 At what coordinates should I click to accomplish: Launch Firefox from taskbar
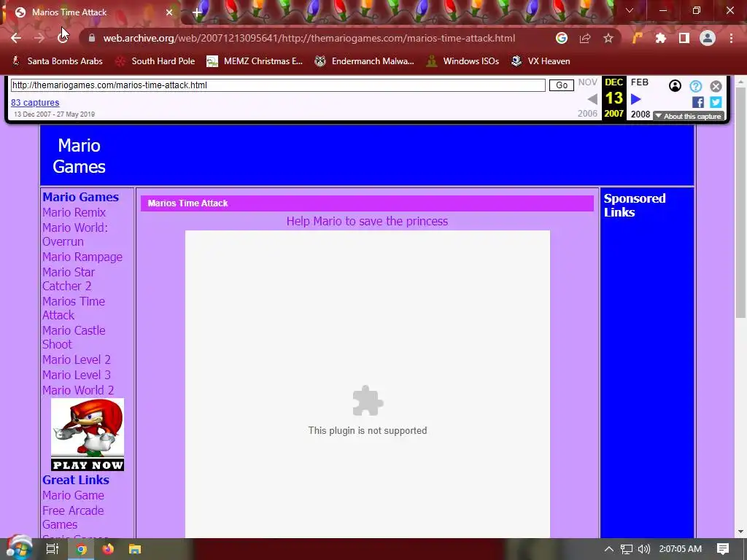click(x=108, y=549)
